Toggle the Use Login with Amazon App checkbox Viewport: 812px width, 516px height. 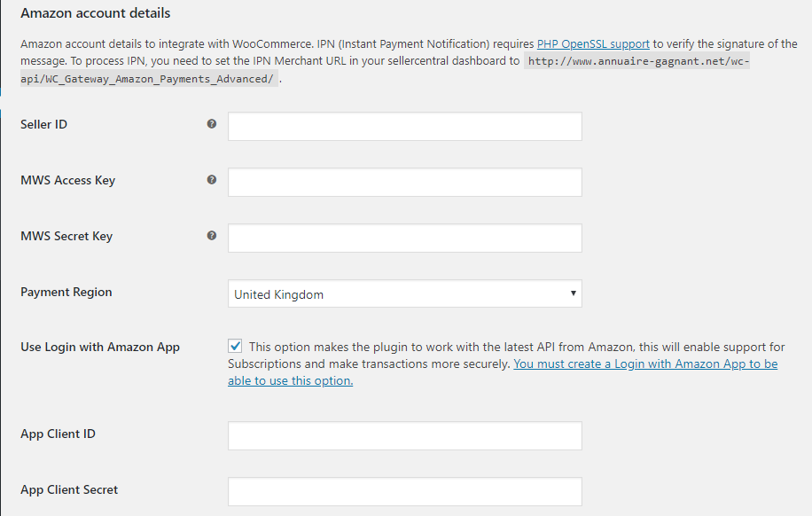[x=235, y=346]
